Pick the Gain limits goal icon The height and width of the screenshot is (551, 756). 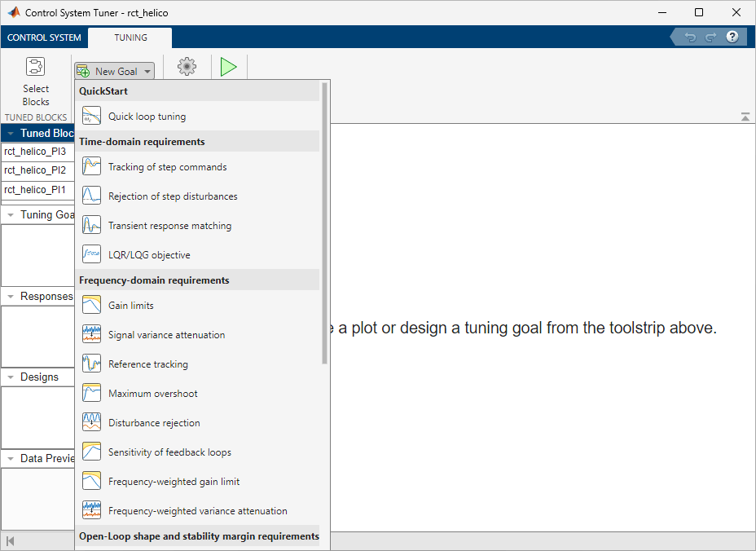point(91,306)
